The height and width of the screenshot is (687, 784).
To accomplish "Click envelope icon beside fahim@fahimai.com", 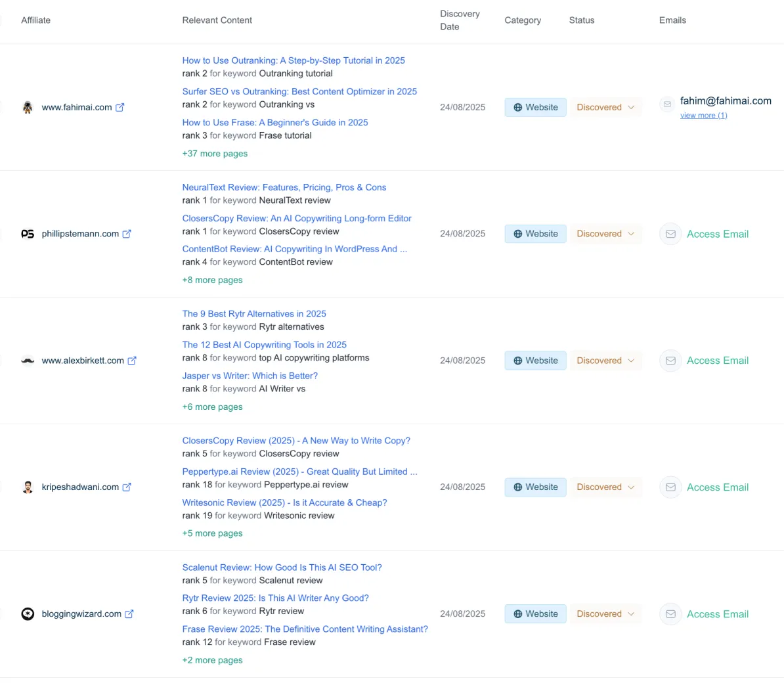I will click(x=667, y=104).
